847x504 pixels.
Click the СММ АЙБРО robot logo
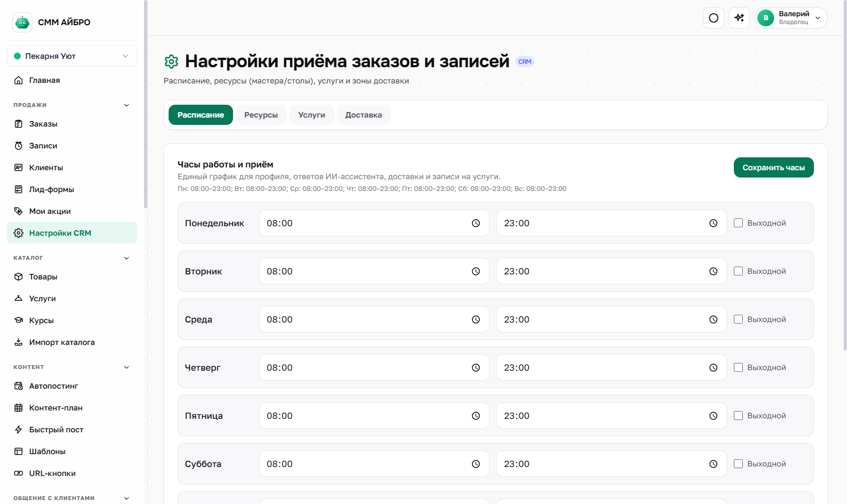[22, 22]
